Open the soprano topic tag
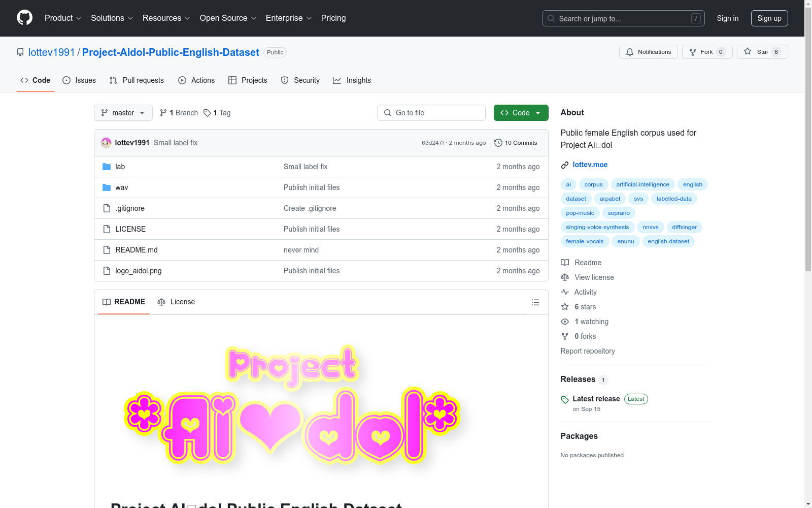 point(619,213)
